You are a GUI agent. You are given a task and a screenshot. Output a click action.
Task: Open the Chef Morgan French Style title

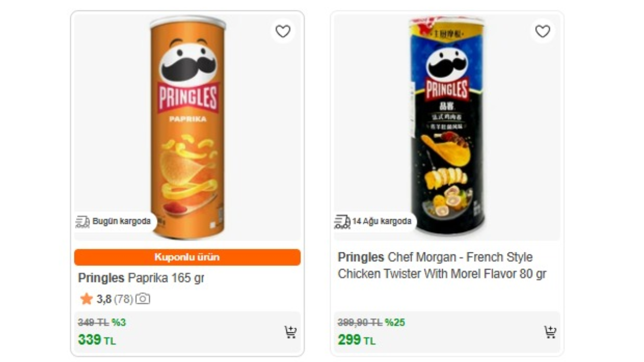(442, 265)
